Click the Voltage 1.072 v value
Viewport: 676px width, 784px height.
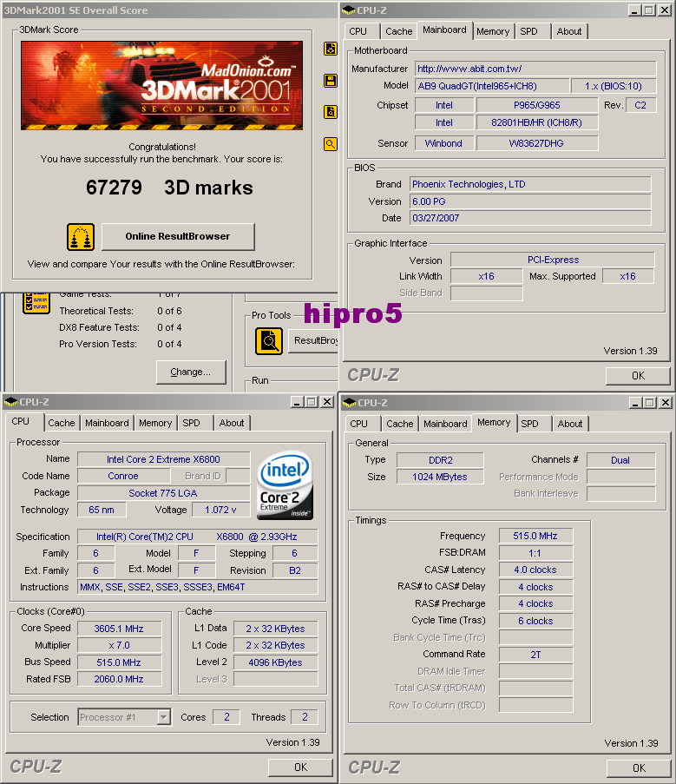tap(220, 510)
